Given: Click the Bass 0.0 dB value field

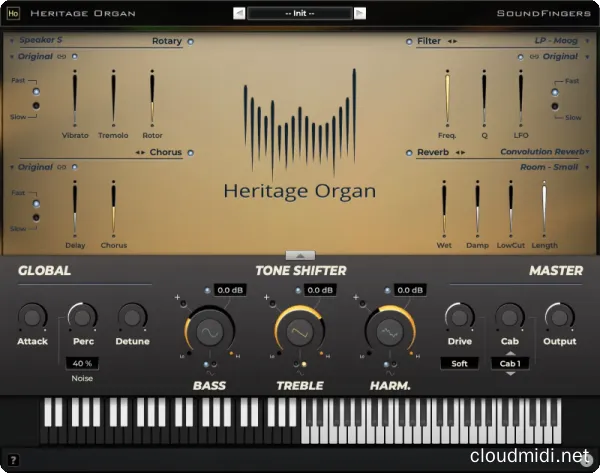Looking at the screenshot, I should 230,290.
